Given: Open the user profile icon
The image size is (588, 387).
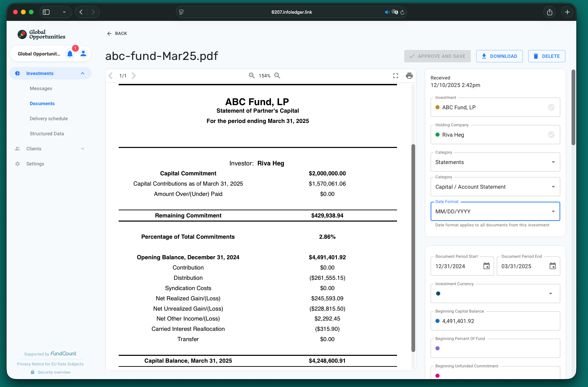Looking at the screenshot, I should [x=83, y=54].
